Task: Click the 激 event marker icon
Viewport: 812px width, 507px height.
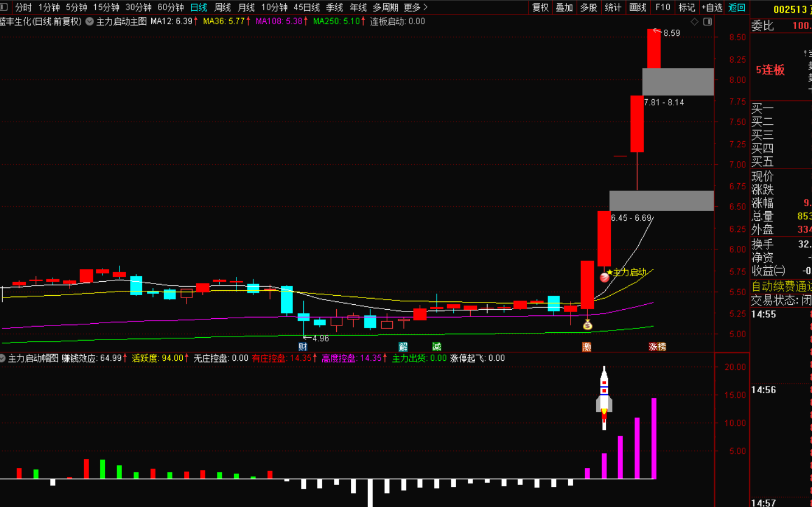Action: tap(587, 347)
